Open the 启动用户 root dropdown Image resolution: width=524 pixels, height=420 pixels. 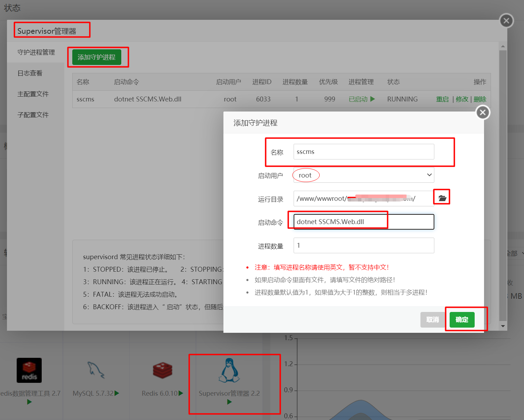click(x=364, y=175)
